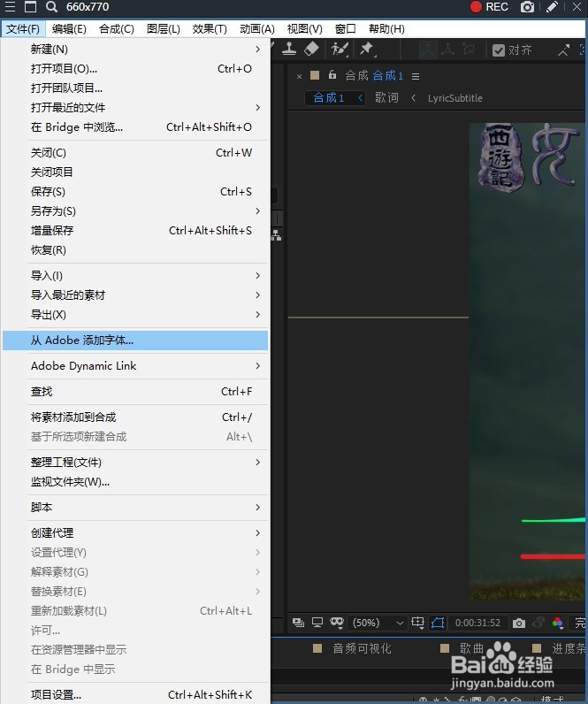Image resolution: width=588 pixels, height=704 pixels.
Task: Open the 文件(F) menu
Action: coord(22,29)
